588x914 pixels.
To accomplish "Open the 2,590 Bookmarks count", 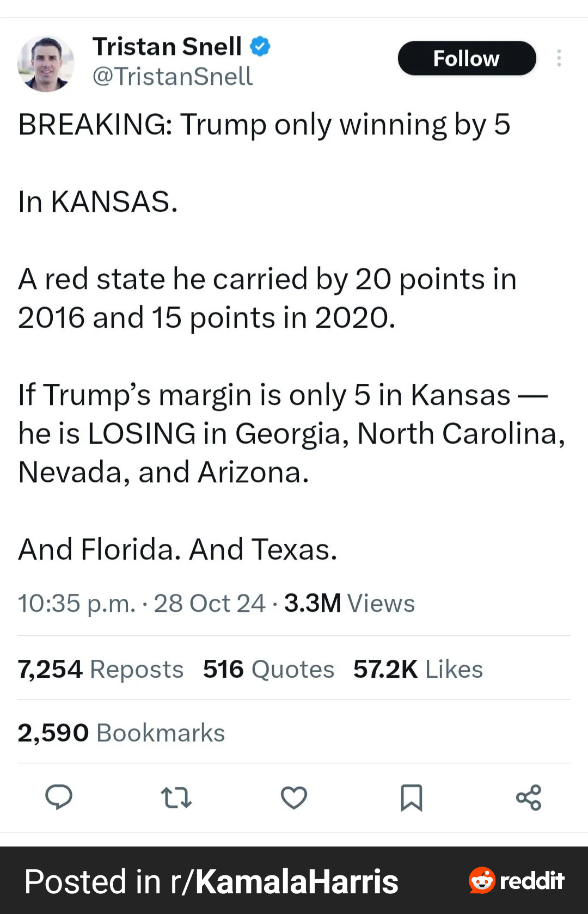I will pyautogui.click(x=121, y=733).
